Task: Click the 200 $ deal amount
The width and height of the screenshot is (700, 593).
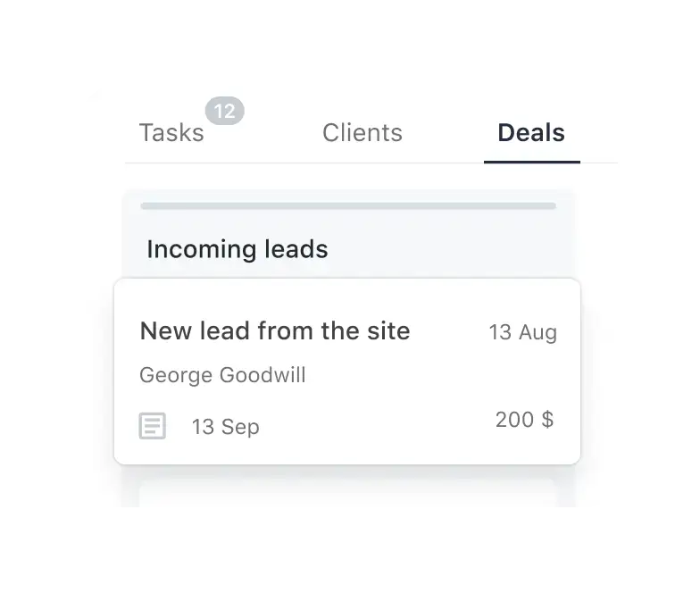Action: pyautogui.click(x=524, y=420)
